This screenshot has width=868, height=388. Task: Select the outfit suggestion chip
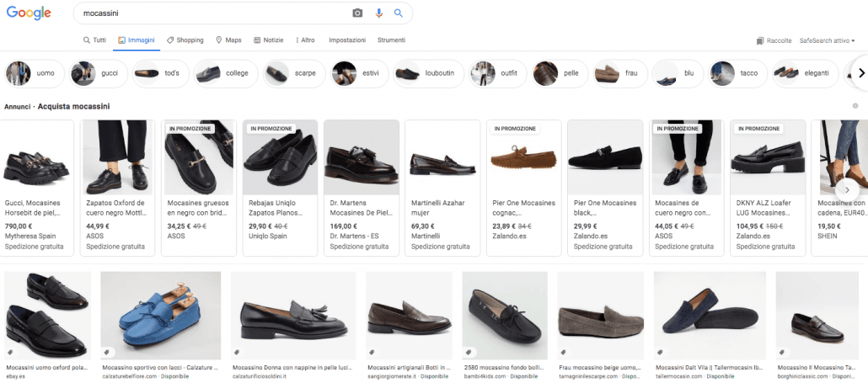point(498,73)
